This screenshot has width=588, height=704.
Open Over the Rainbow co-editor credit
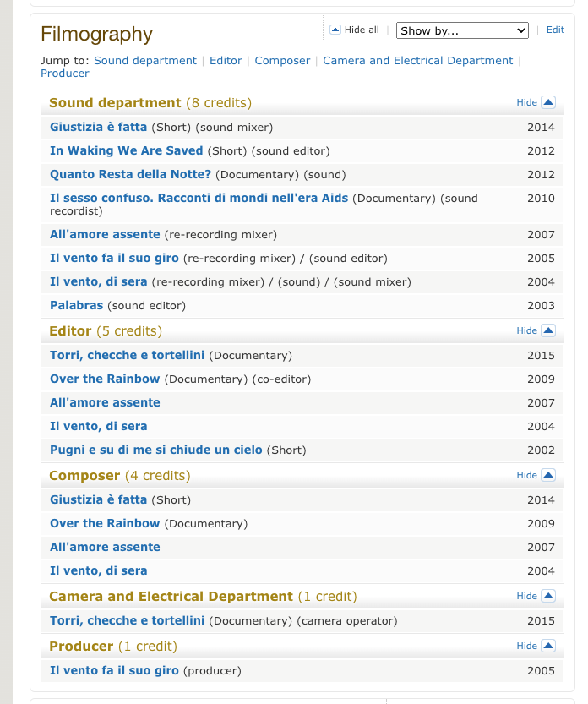pos(105,379)
